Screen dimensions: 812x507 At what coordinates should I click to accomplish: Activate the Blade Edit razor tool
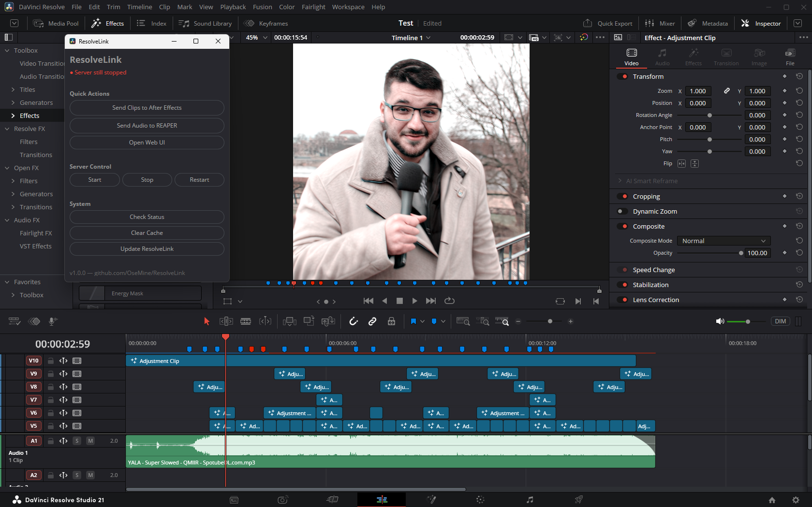246,321
